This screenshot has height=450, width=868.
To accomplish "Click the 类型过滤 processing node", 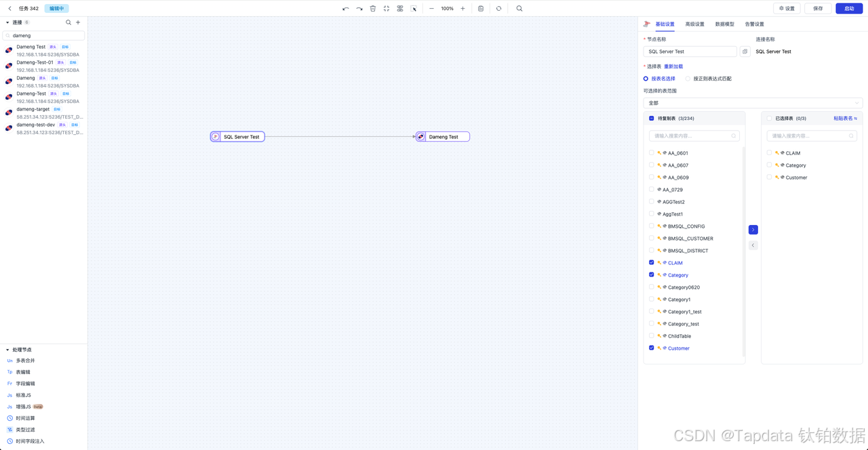I will point(26,430).
